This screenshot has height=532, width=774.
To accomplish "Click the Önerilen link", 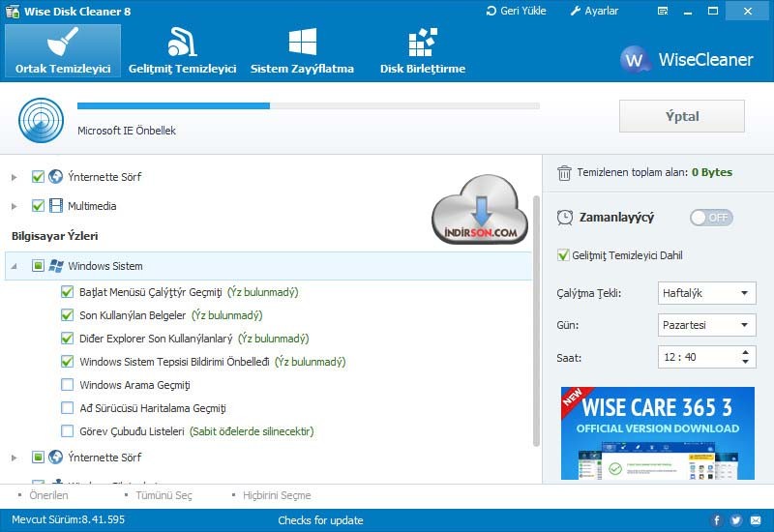I will point(48,495).
